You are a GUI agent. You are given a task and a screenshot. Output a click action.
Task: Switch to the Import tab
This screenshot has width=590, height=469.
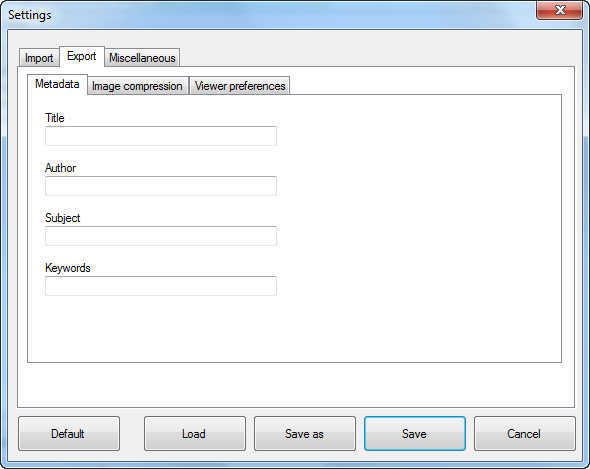pos(39,58)
